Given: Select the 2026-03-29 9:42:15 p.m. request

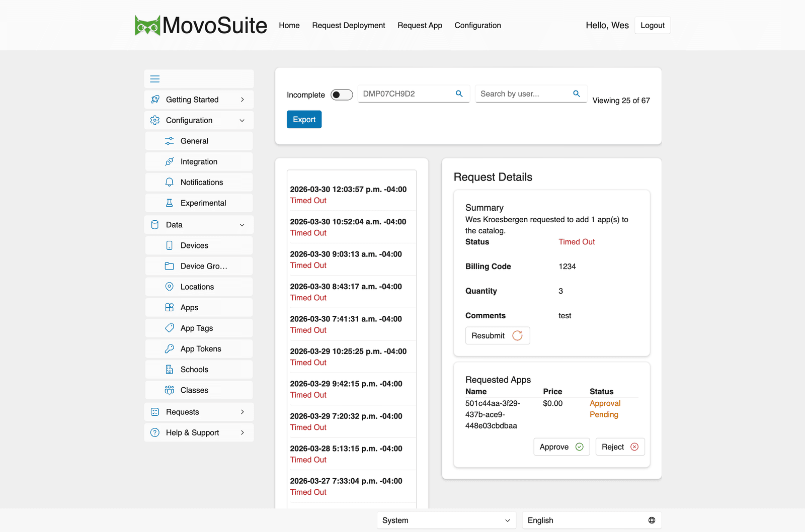Looking at the screenshot, I should [x=352, y=389].
